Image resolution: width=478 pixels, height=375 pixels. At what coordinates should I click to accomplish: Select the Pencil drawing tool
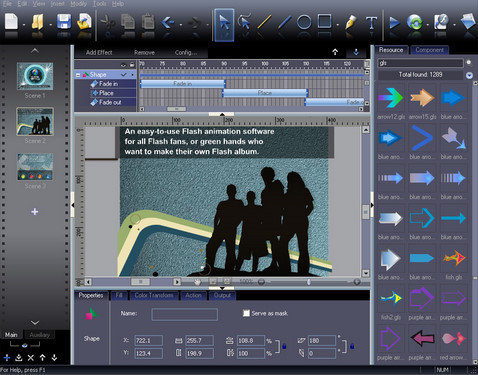(x=350, y=22)
